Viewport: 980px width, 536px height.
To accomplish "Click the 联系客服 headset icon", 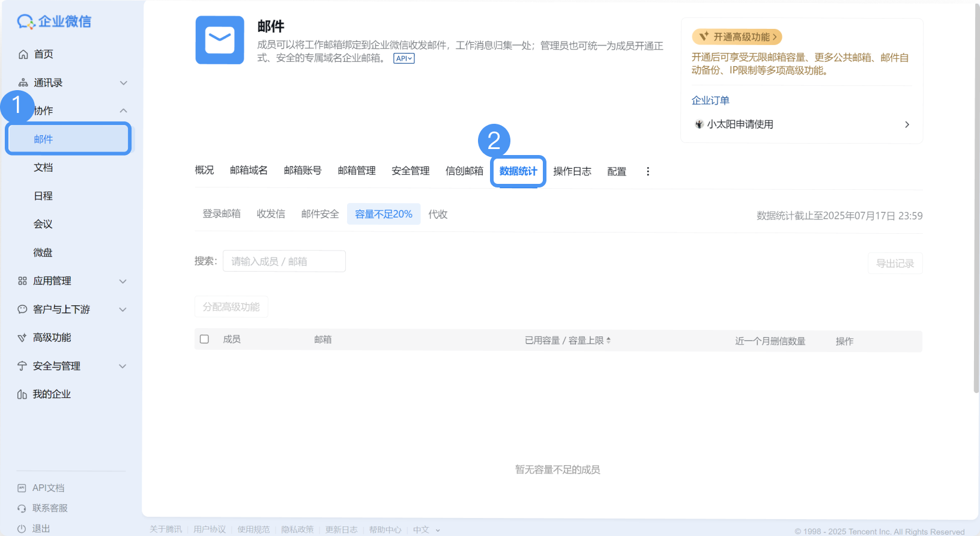I will coord(22,508).
